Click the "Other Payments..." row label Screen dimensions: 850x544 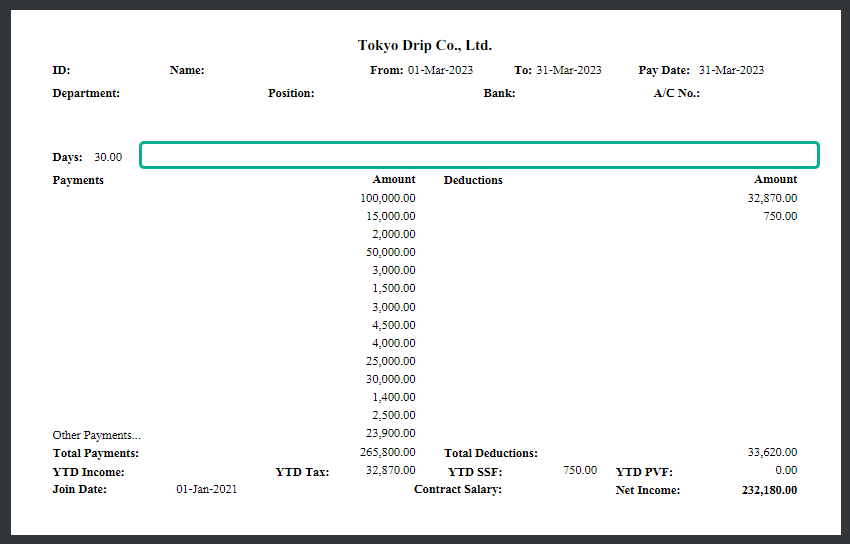[x=96, y=435]
